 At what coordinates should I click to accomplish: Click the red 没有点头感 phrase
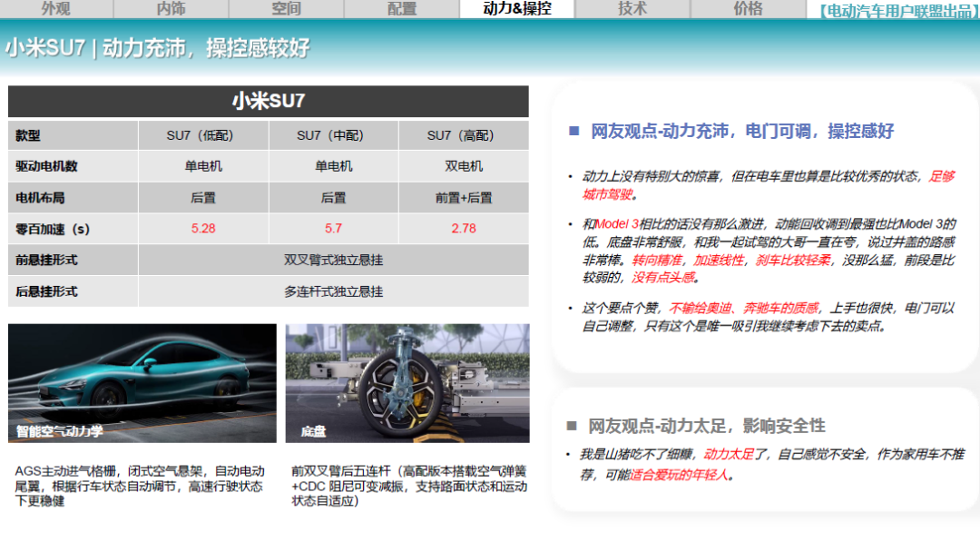[663, 278]
